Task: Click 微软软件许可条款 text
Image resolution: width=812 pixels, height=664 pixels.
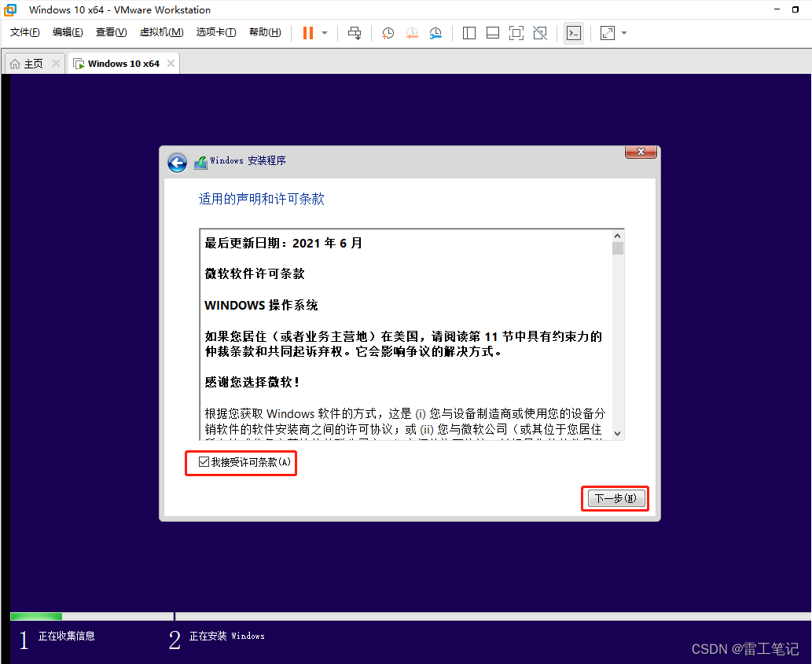Action: tap(255, 273)
